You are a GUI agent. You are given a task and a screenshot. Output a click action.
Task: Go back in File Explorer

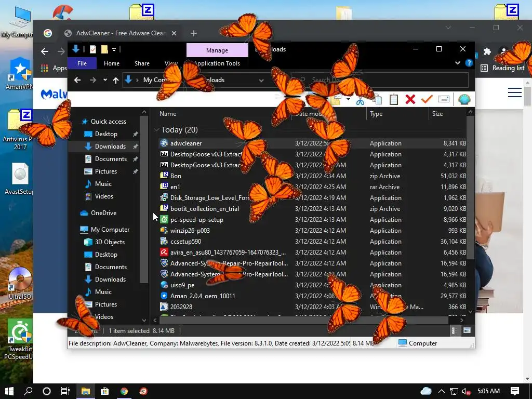point(77,80)
